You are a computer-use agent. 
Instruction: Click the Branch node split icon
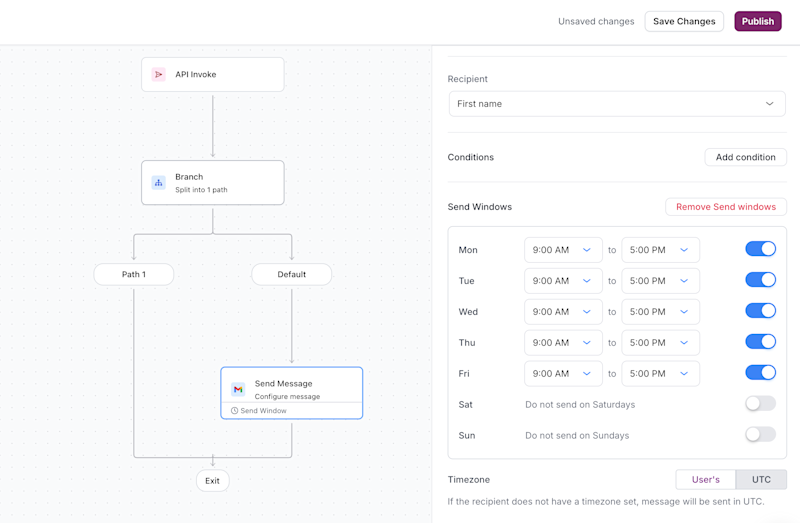tap(158, 183)
